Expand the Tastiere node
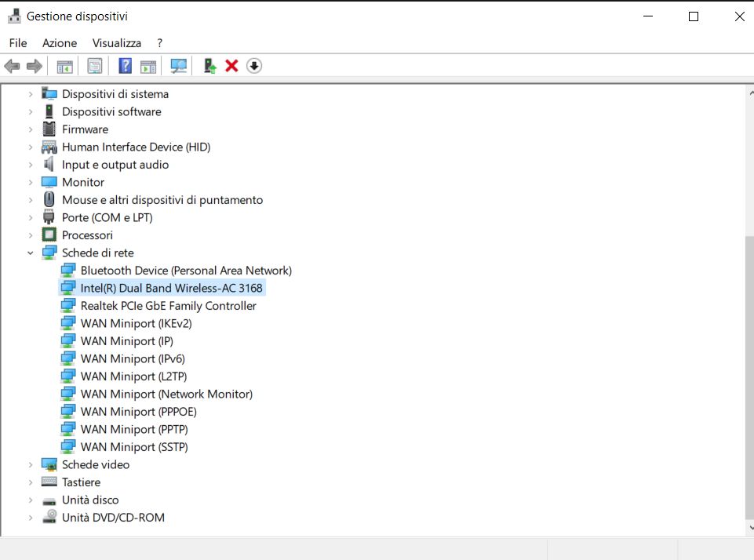The width and height of the screenshot is (754, 560). pyautogui.click(x=31, y=482)
